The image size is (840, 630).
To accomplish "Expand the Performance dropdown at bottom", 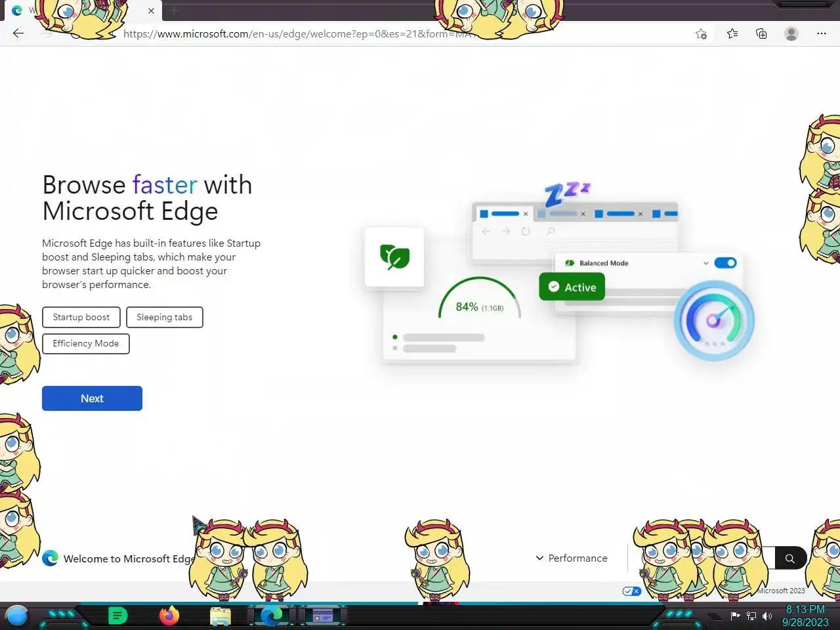I will (x=572, y=558).
